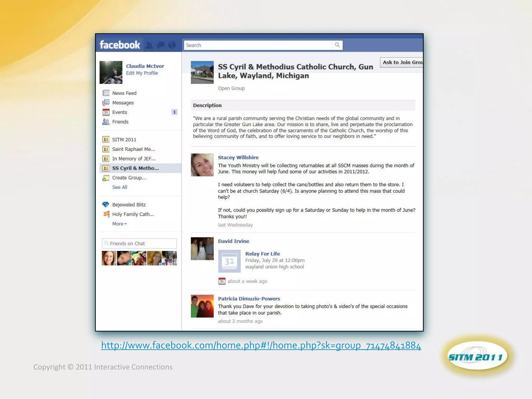Click the Saint Raphael group icon

[106, 149]
